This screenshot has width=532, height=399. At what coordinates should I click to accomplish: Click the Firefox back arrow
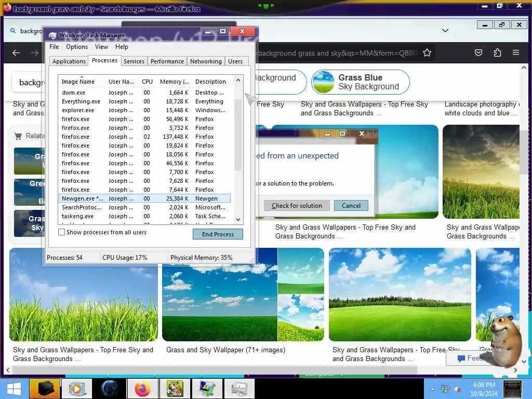click(x=16, y=53)
